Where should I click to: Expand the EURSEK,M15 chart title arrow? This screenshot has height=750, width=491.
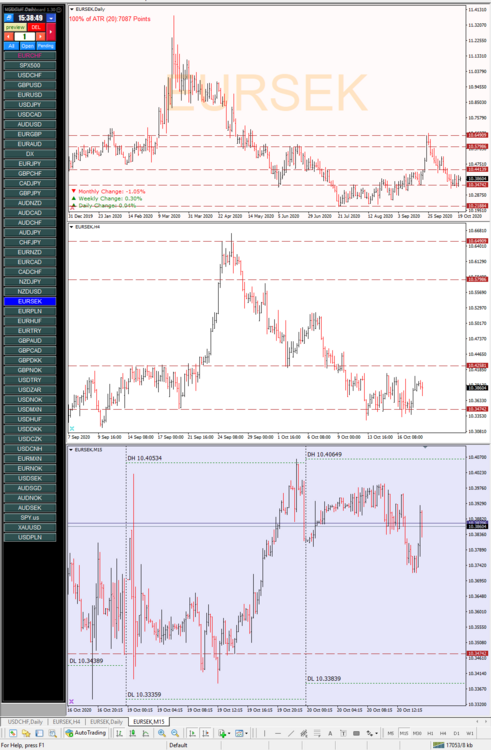(72, 450)
